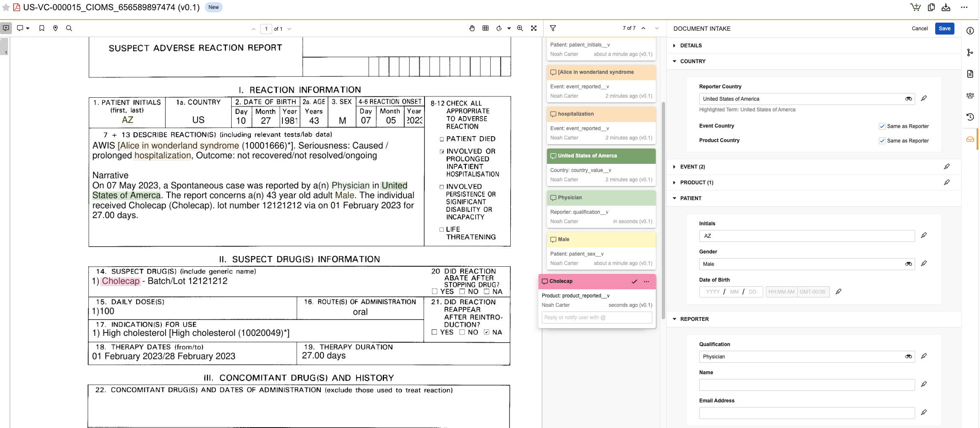Toggle full screen viewer mode
The image size is (980, 428).
pyautogui.click(x=534, y=28)
